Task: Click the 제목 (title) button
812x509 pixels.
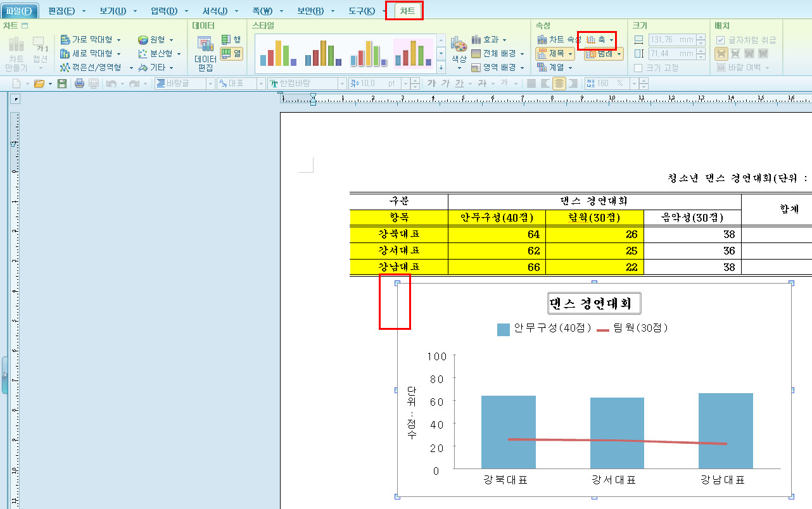Action: pos(555,54)
